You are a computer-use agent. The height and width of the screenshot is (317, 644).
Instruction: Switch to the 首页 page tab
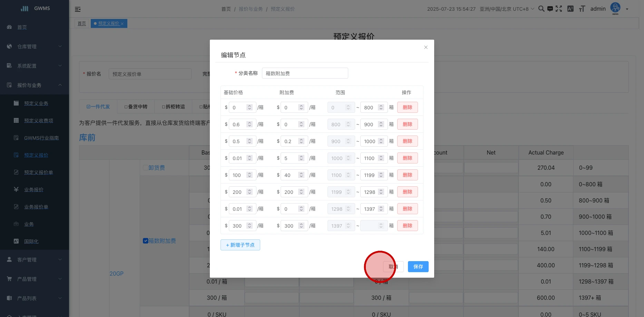[x=82, y=23]
